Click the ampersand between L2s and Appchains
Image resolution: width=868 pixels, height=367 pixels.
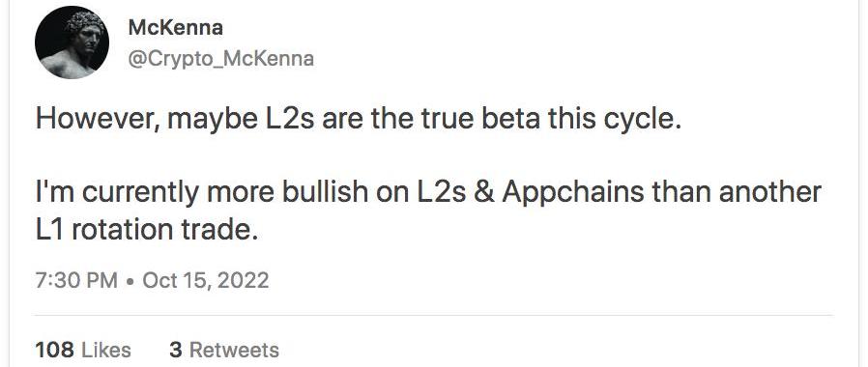(484, 192)
